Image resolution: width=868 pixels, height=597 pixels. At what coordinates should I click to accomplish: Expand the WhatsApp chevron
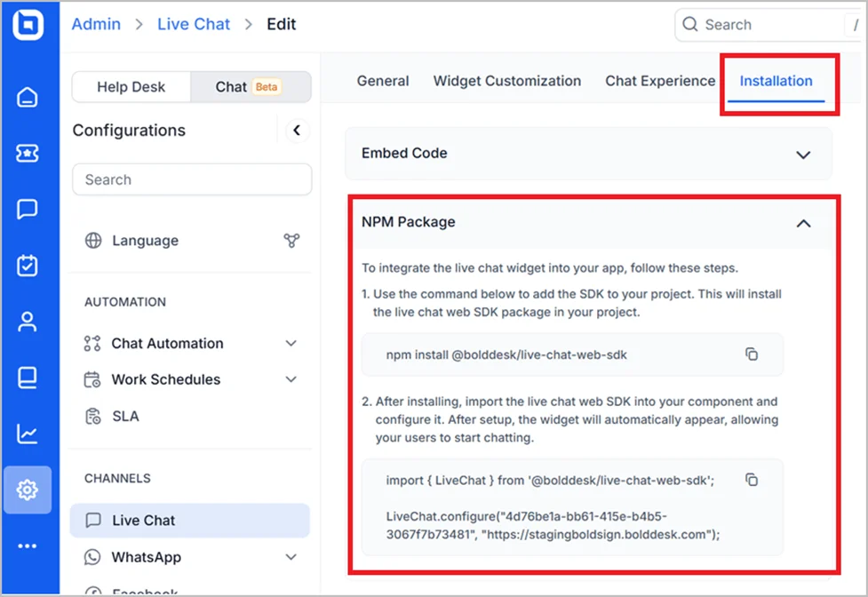tap(291, 557)
